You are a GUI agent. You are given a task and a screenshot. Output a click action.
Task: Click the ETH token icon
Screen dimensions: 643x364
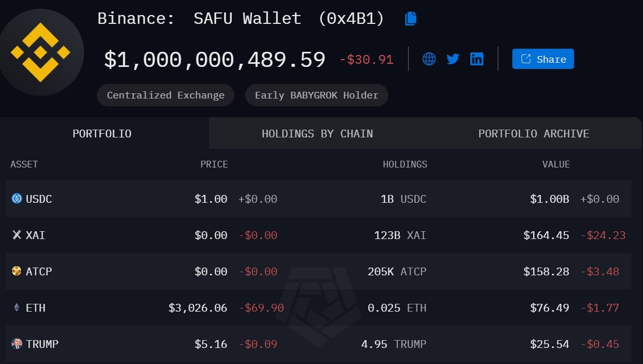coord(17,307)
